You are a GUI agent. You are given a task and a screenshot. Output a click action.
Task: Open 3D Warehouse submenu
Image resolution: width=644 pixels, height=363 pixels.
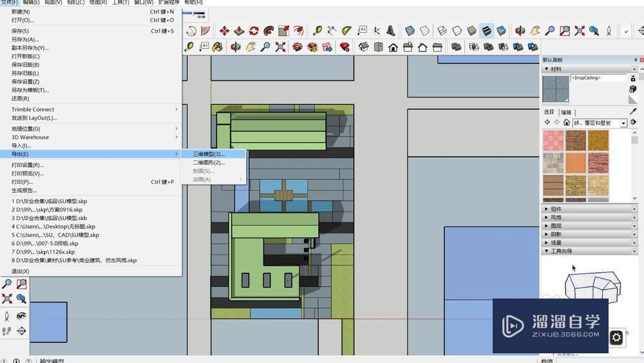[x=91, y=137]
